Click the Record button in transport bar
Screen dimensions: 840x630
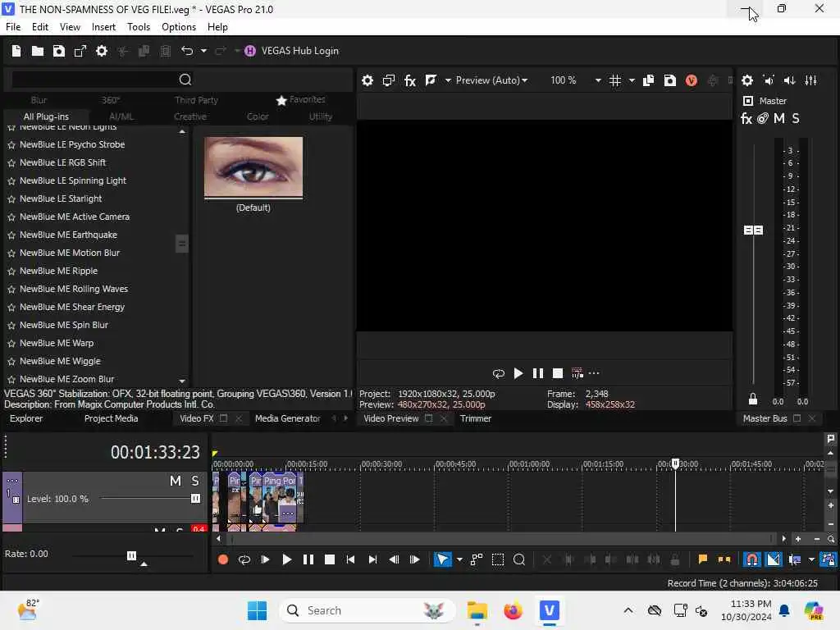pyautogui.click(x=223, y=559)
